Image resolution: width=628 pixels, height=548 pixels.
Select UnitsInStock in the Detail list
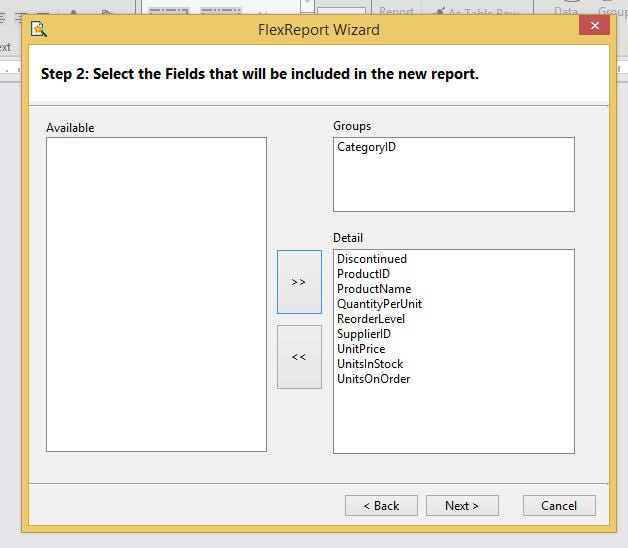[370, 364]
